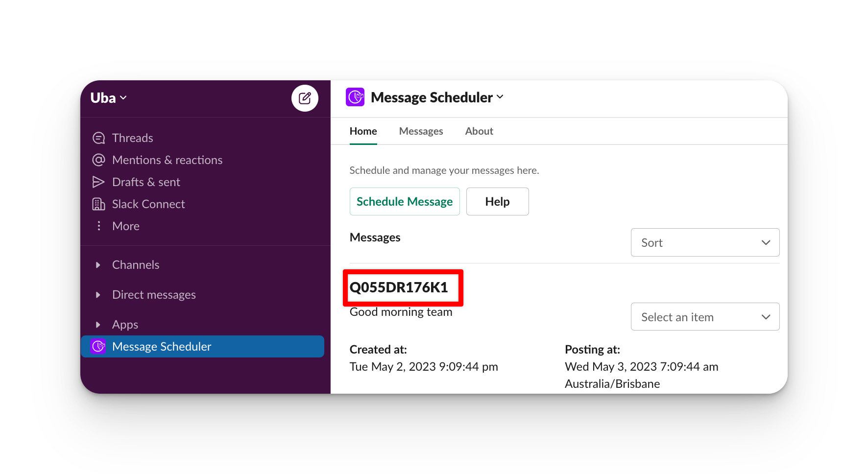Open the Select an item dropdown
The image size is (868, 474).
pos(704,316)
